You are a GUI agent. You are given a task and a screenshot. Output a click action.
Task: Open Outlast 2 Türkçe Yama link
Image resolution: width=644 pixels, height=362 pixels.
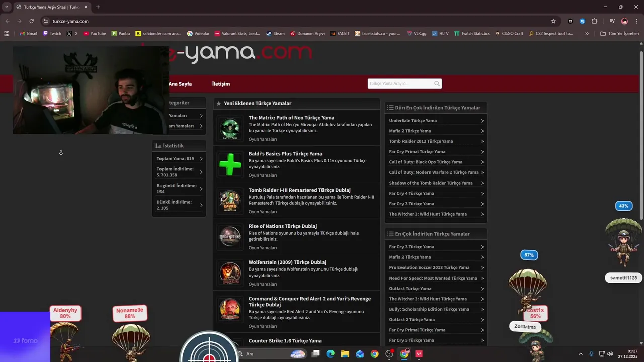[x=412, y=320]
